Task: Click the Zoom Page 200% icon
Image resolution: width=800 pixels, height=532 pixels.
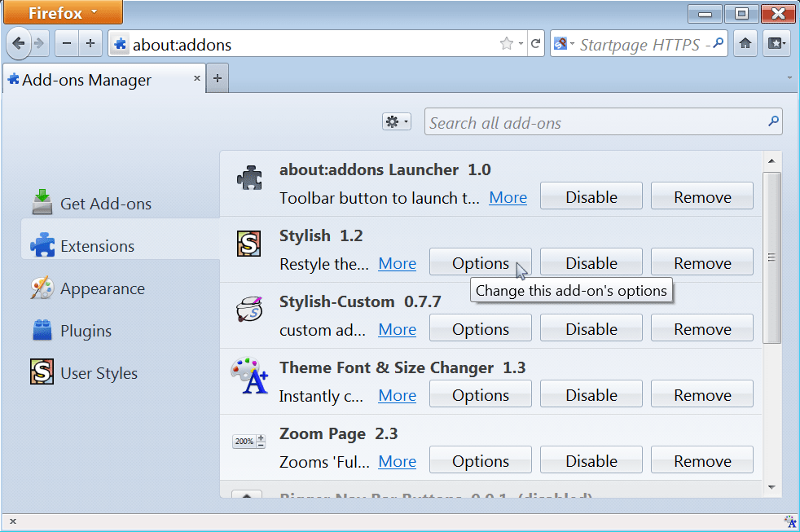Action: 248,441
